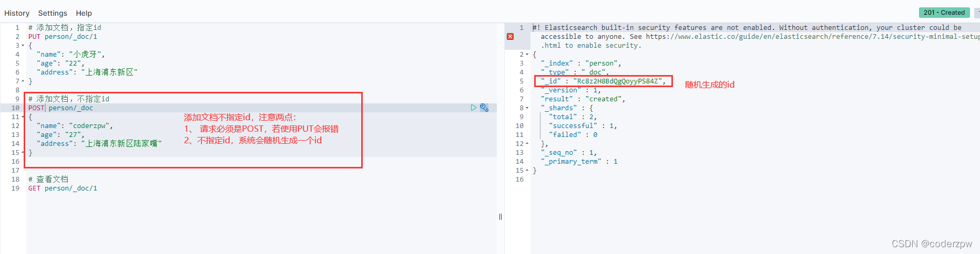Click "failed" : 0 in output
Image resolution: width=980 pixels, height=254 pixels.
pos(573,135)
